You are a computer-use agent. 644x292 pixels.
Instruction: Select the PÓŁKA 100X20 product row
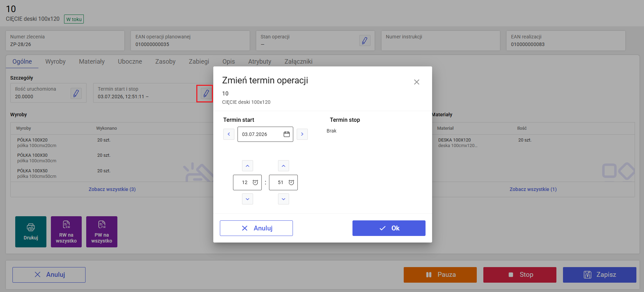pos(113,143)
